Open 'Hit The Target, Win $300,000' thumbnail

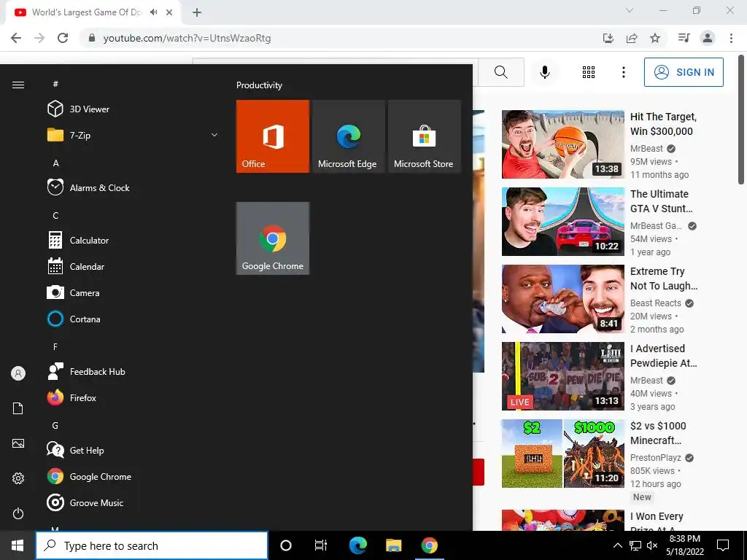click(x=563, y=144)
